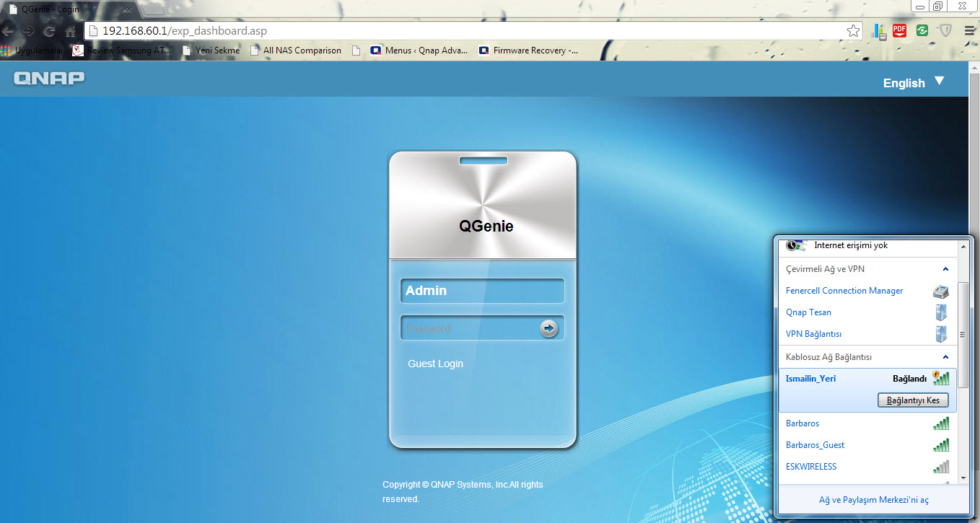This screenshot has height=523, width=980.
Task: Click the browser back arrow
Action: [x=8, y=31]
